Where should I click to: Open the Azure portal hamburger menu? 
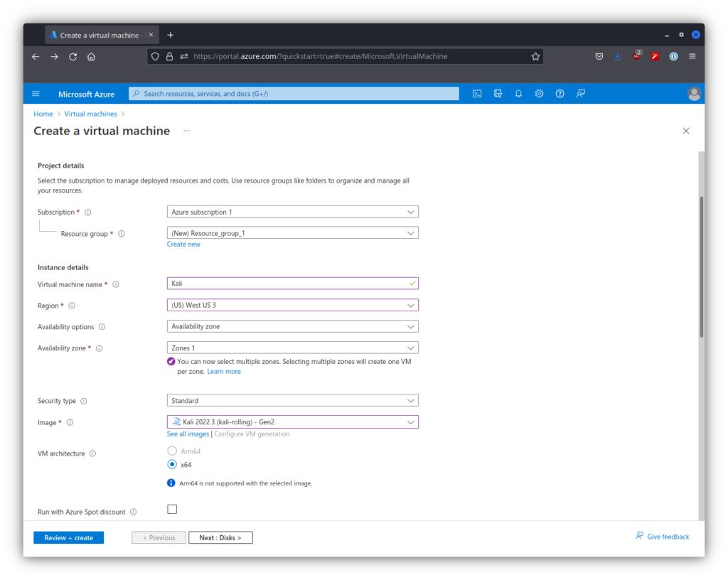click(x=36, y=94)
